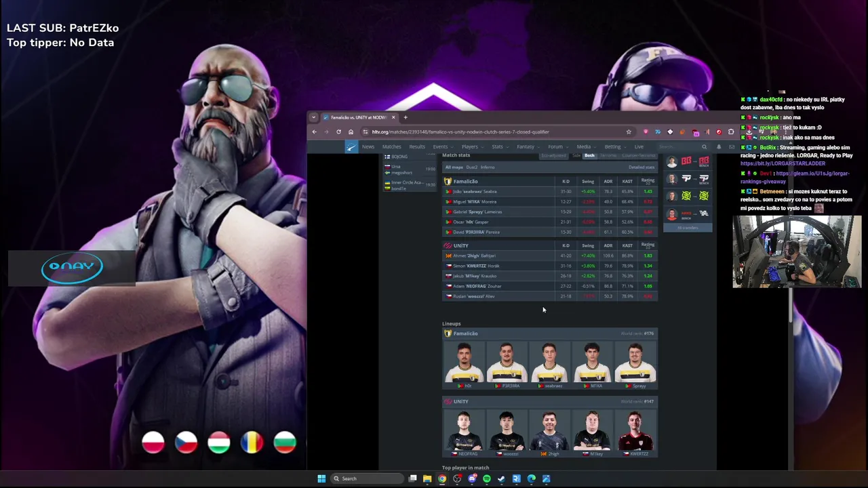Open Ahmet '2high' Baftijari player row
The image size is (868, 488).
(x=550, y=256)
